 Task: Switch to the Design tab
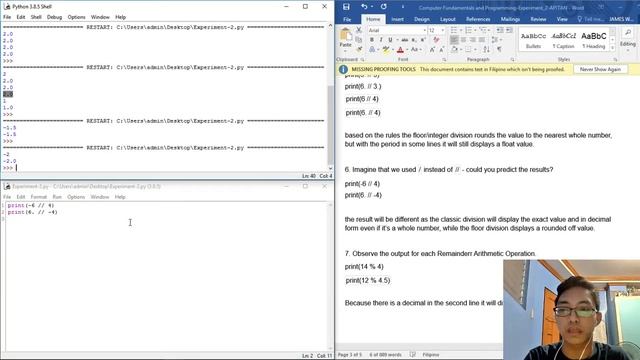(421, 19)
